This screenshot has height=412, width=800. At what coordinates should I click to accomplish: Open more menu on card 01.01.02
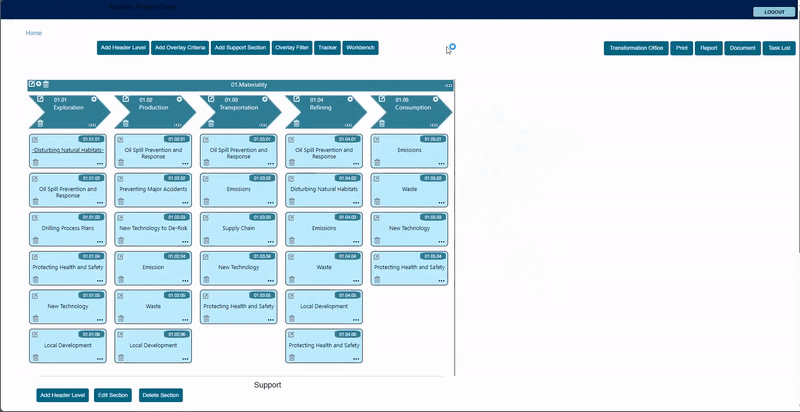(x=100, y=203)
